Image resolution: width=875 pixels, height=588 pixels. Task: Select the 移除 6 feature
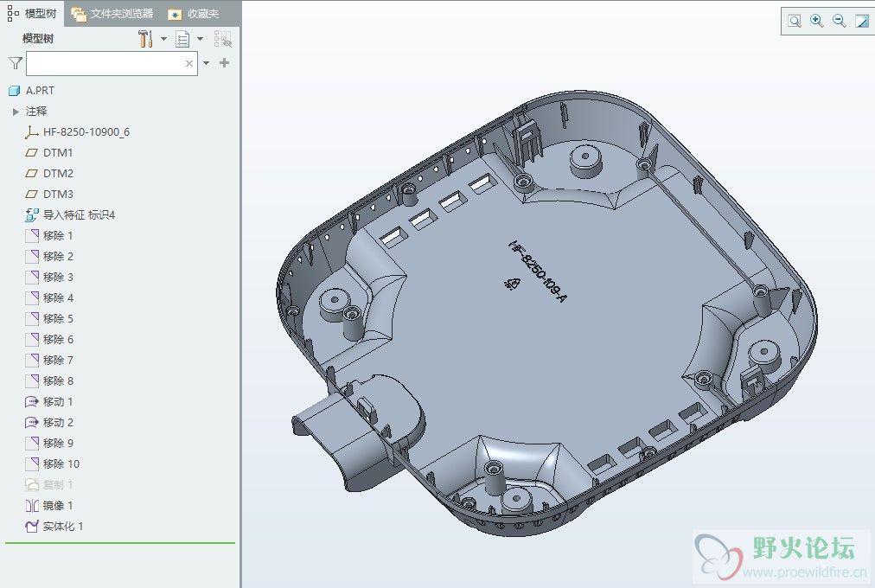click(x=49, y=339)
